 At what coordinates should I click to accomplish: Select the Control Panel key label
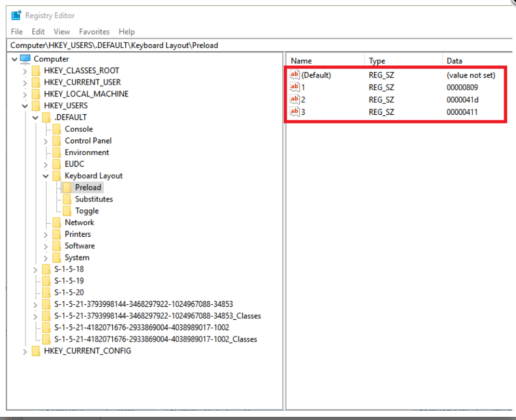88,141
